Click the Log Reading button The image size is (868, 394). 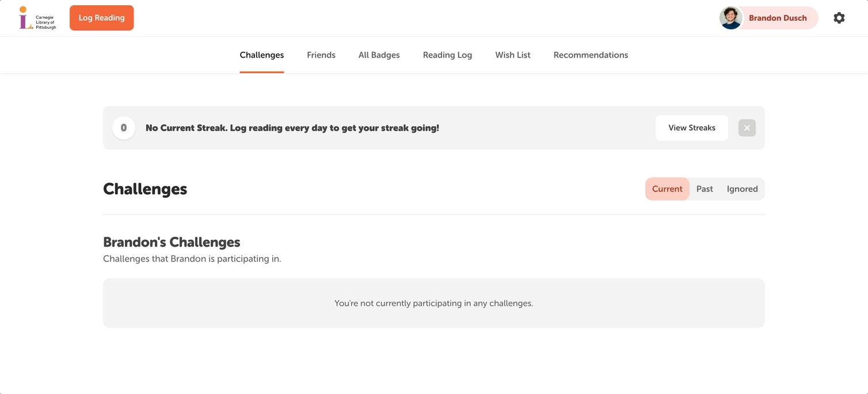click(101, 18)
